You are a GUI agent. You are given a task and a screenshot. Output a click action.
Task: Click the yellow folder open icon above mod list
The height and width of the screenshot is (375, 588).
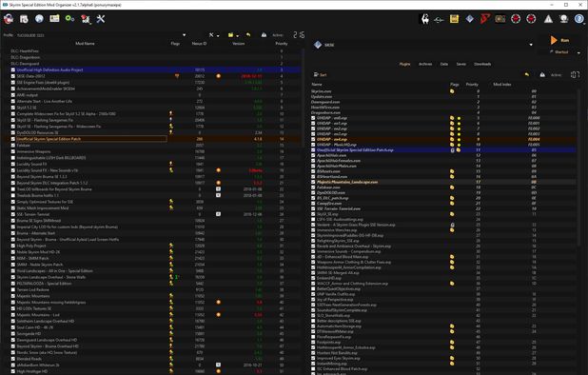point(231,35)
